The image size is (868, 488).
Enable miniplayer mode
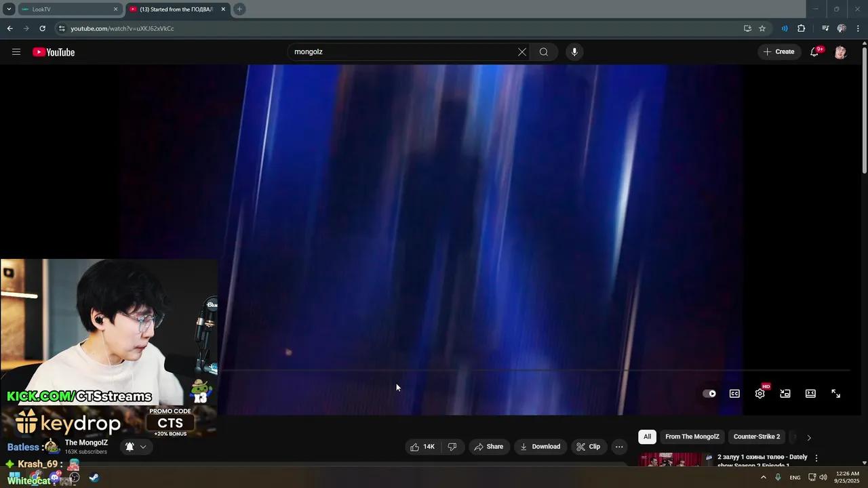pos(785,394)
